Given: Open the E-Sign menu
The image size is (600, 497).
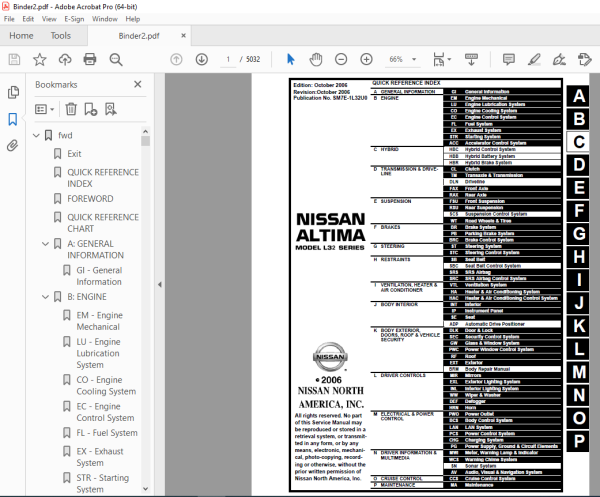Looking at the screenshot, I should coord(74,19).
